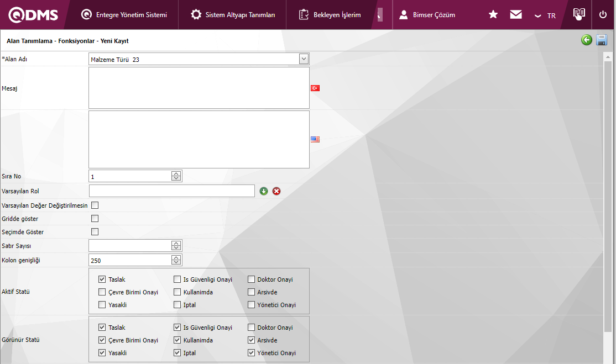
Task: Click the English message text area
Action: [199, 139]
